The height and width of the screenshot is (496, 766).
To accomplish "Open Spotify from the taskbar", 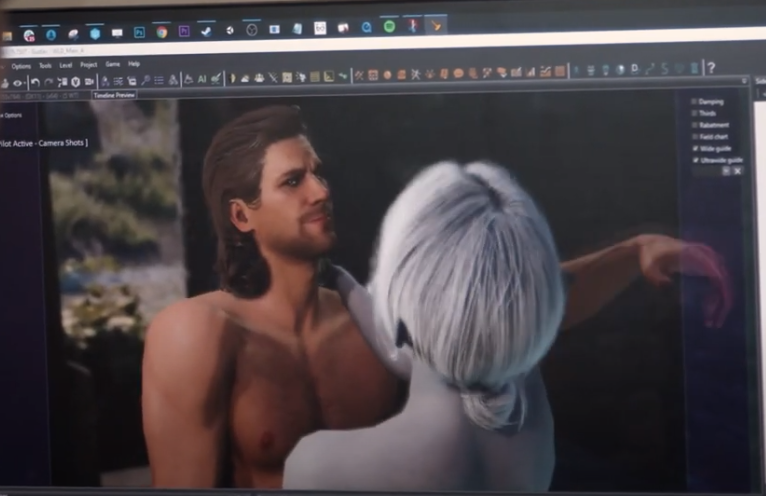I will tap(389, 26).
